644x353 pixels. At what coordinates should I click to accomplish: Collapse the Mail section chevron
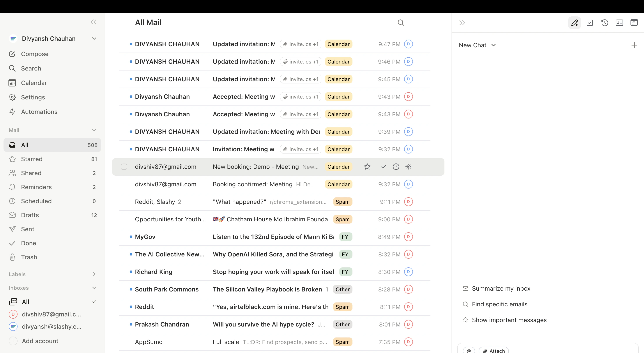(x=94, y=130)
